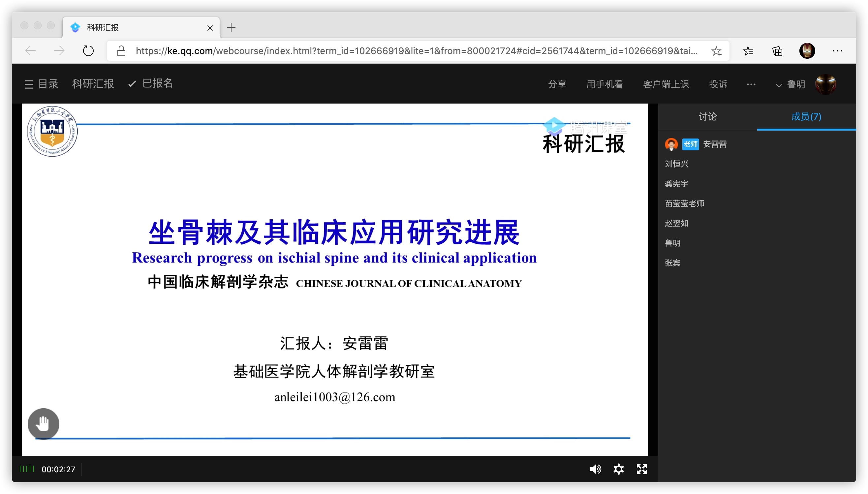This screenshot has width=868, height=494.
Task: Click the browser refresh icon
Action: pos(88,51)
